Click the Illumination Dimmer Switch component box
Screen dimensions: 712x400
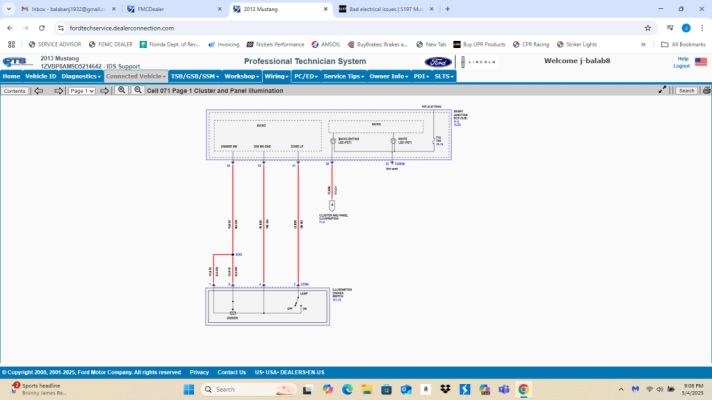tap(267, 306)
